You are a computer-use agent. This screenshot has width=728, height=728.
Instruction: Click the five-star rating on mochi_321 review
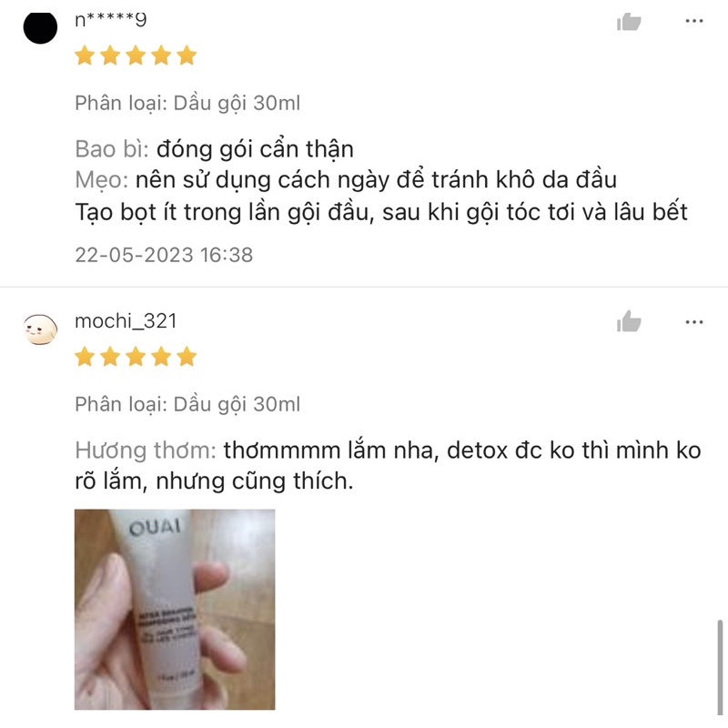pos(136,357)
